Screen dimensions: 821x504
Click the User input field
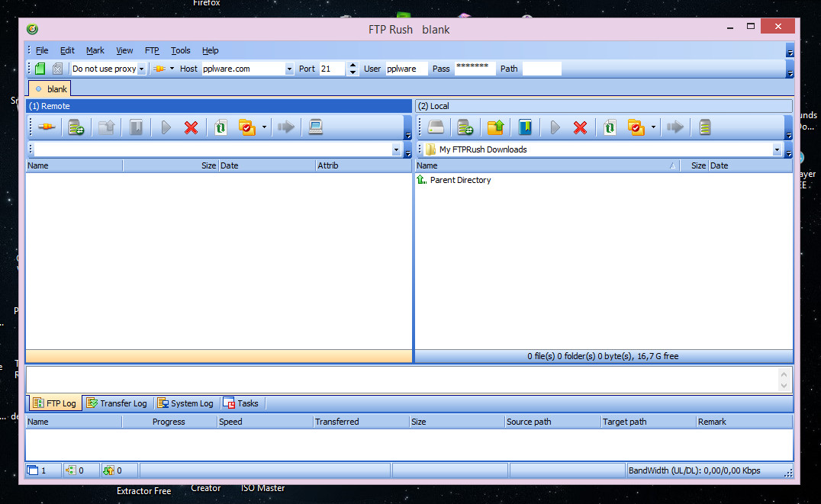(407, 69)
